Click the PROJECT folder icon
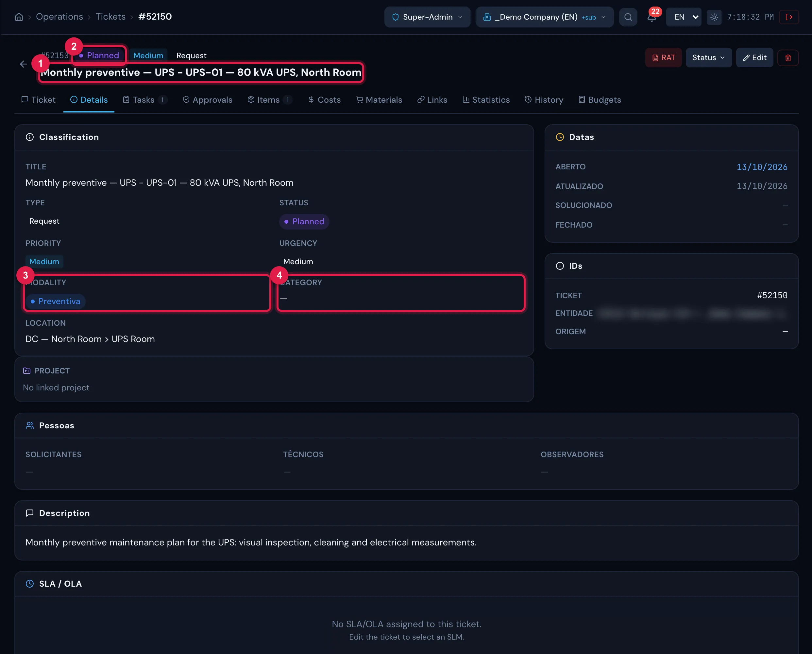The height and width of the screenshot is (654, 812). 27,371
